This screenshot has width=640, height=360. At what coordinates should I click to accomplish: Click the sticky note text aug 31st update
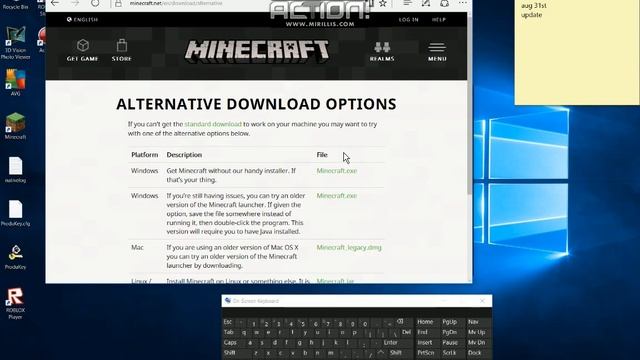534,10
